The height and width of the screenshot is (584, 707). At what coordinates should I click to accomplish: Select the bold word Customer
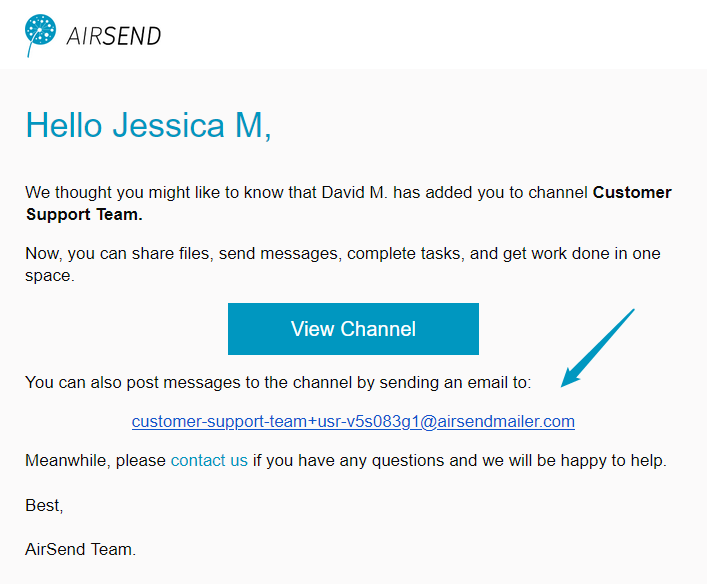pos(632,193)
